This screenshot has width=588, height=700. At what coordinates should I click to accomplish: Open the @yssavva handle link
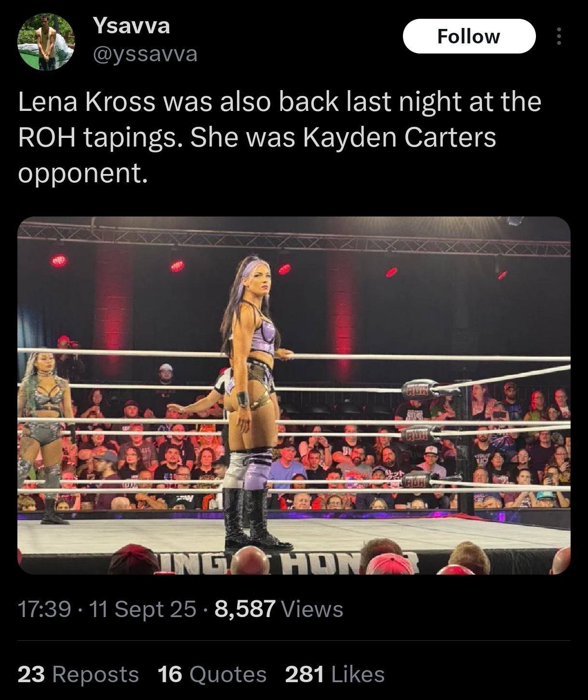click(145, 54)
